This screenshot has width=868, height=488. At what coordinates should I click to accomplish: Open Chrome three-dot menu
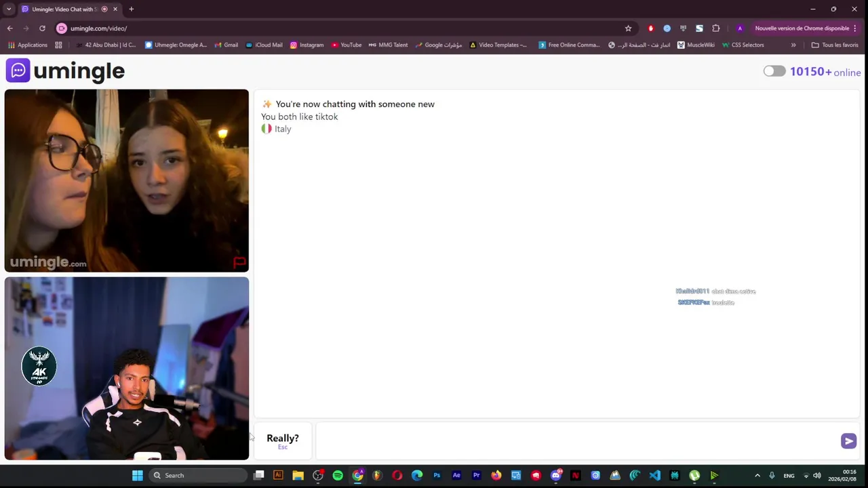[x=855, y=28]
